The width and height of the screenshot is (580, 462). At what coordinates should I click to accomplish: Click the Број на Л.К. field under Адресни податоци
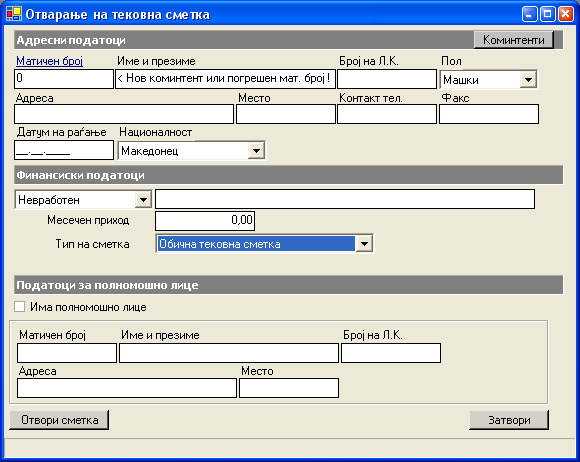point(387,79)
